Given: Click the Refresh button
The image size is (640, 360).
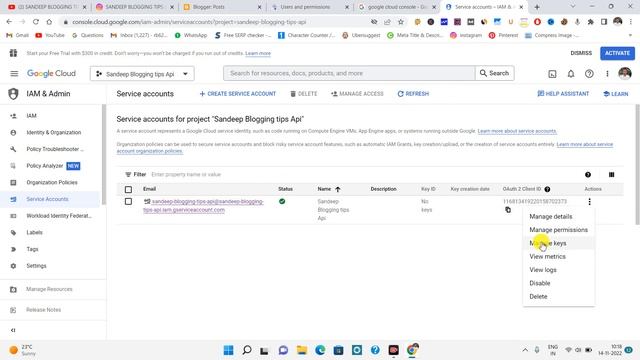Looking at the screenshot, I should tap(413, 94).
